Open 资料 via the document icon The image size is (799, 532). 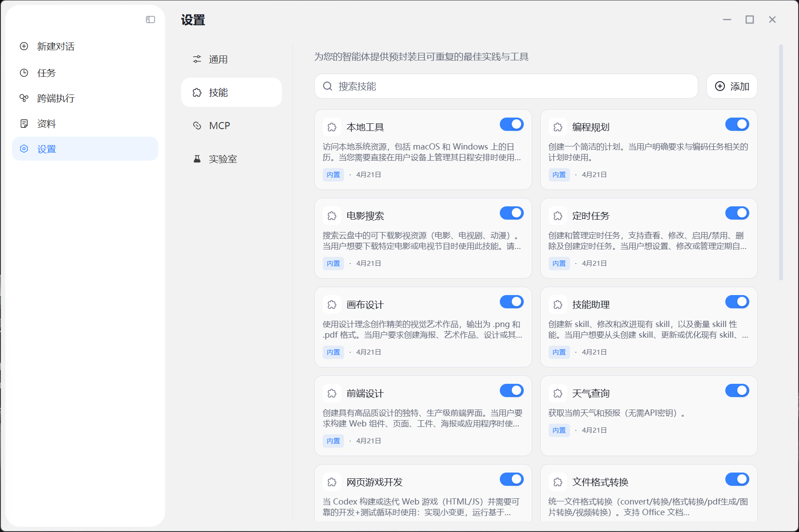point(24,123)
